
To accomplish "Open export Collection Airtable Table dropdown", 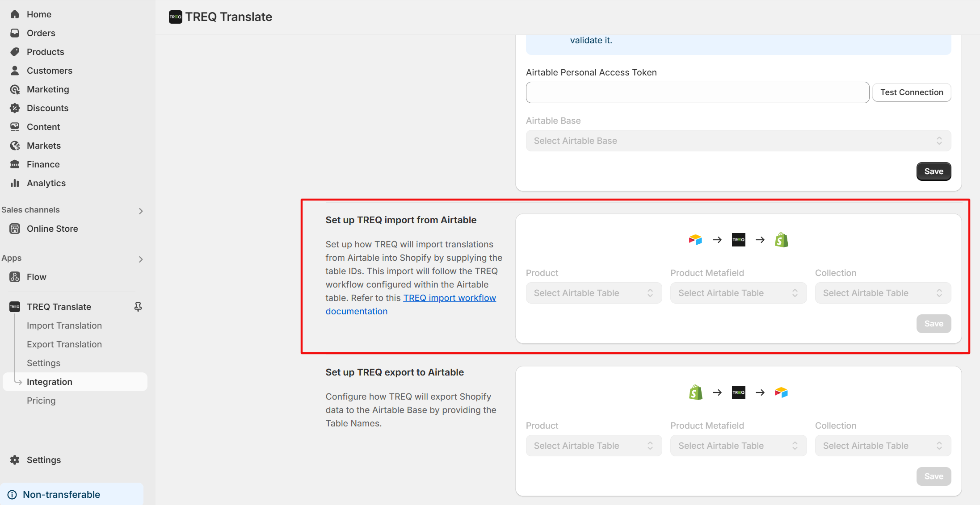I will [x=883, y=446].
